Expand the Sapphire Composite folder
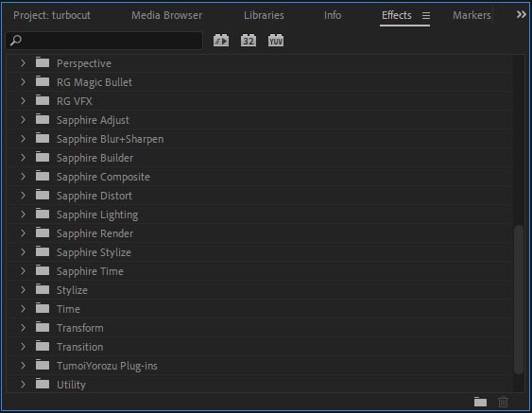This screenshot has width=532, height=413. point(23,177)
